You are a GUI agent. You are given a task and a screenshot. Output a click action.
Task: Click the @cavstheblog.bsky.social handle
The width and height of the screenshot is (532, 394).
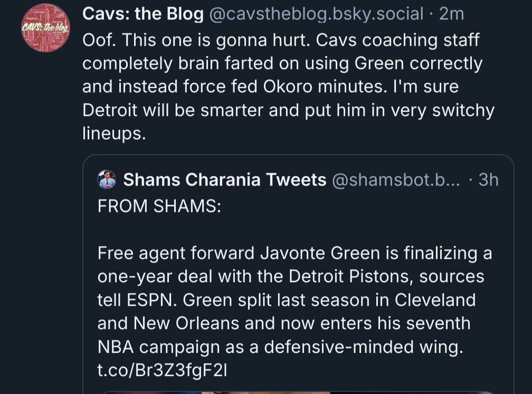coord(316,14)
